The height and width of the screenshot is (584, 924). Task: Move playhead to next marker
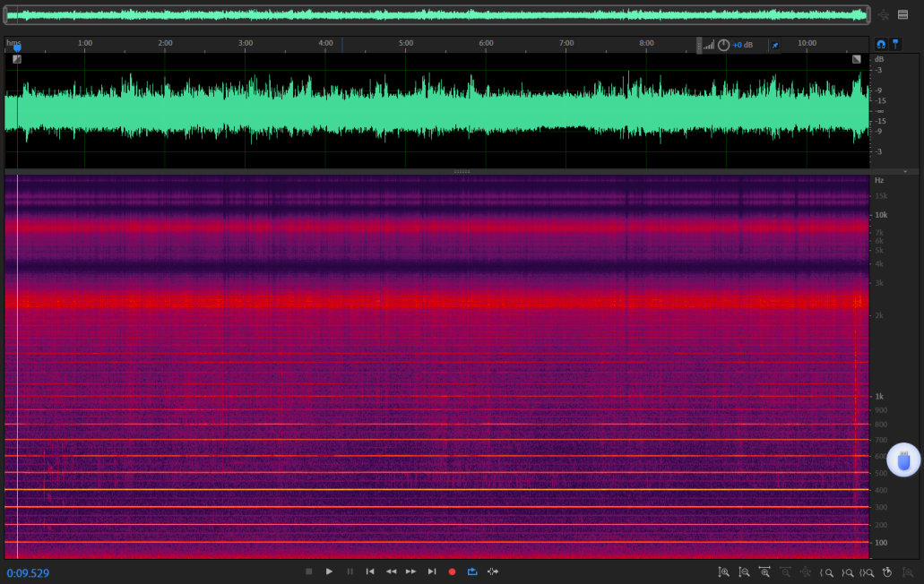point(431,571)
